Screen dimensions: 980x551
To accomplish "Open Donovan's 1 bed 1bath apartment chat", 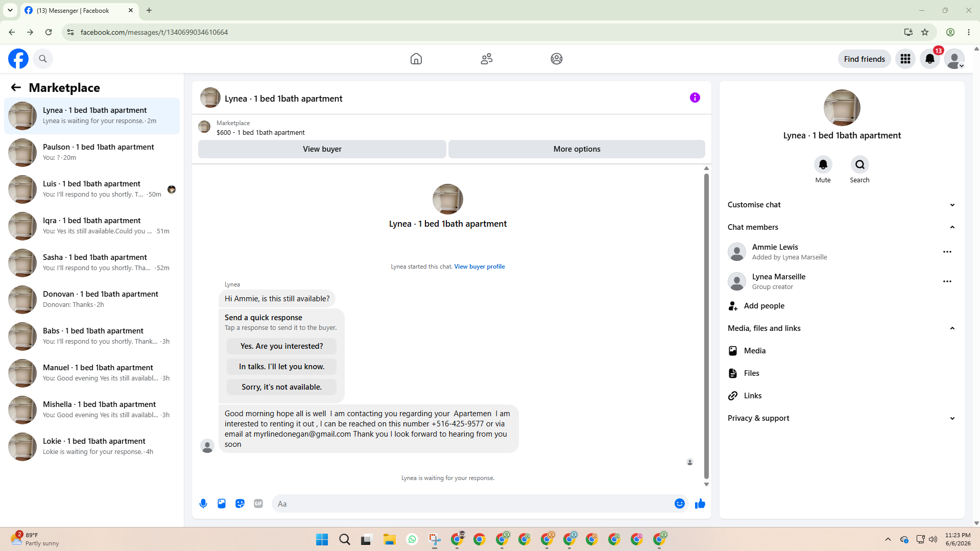I will pos(92,300).
